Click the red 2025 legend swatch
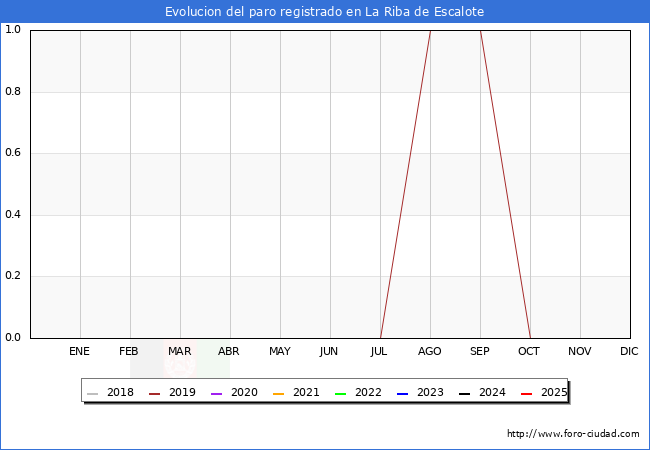 (x=527, y=393)
